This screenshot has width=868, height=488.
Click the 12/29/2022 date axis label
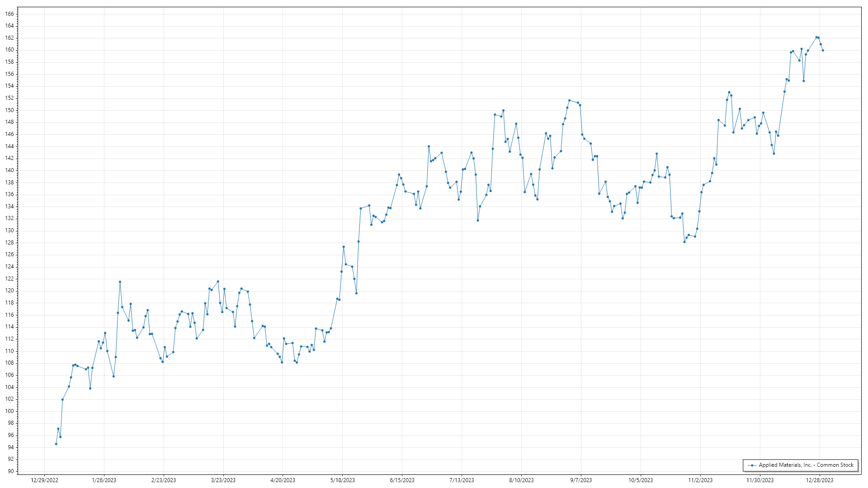click(x=44, y=480)
